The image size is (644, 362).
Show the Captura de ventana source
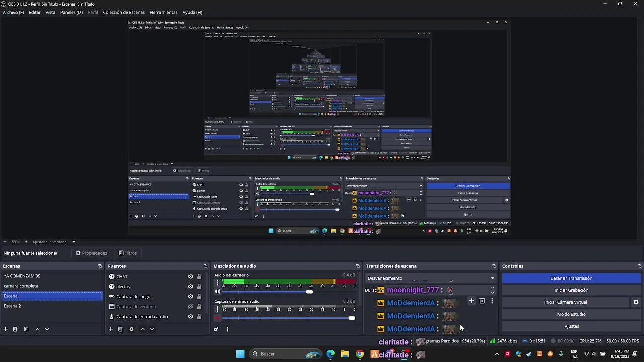coord(191,307)
